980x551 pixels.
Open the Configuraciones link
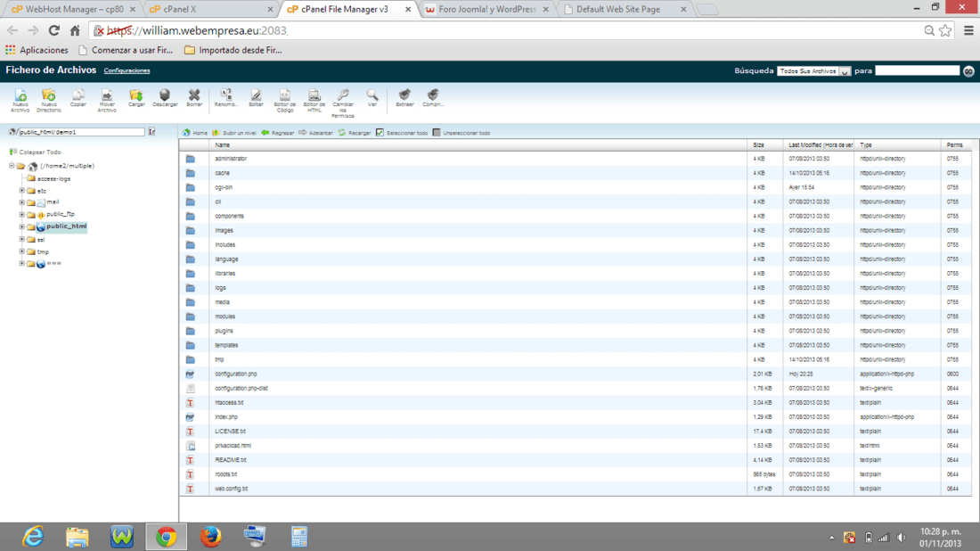tap(127, 70)
